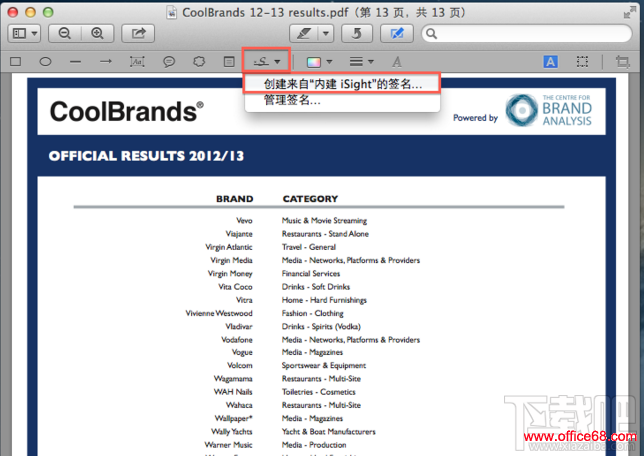Click the Brand Analysis logo
The height and width of the screenshot is (456, 644).
pos(548,110)
